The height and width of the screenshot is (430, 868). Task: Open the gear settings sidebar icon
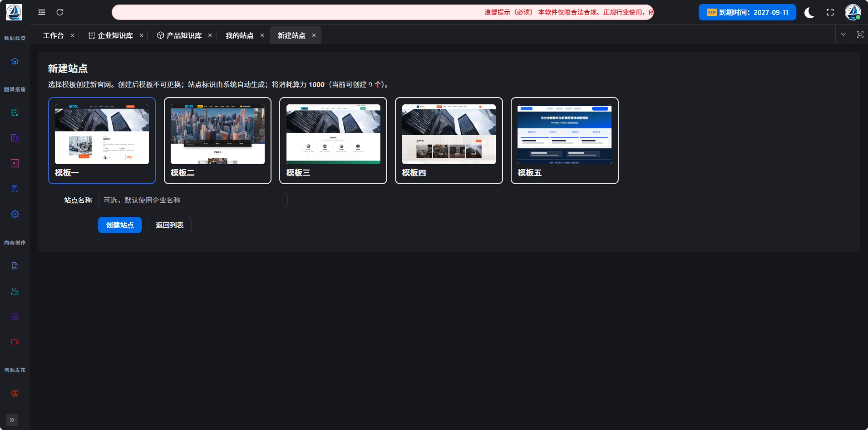tap(15, 214)
